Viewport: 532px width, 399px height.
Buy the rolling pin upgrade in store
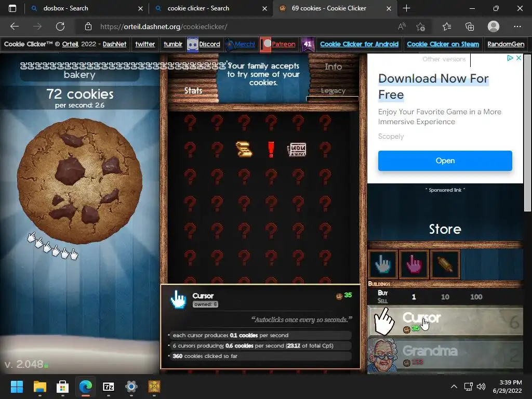(x=445, y=264)
